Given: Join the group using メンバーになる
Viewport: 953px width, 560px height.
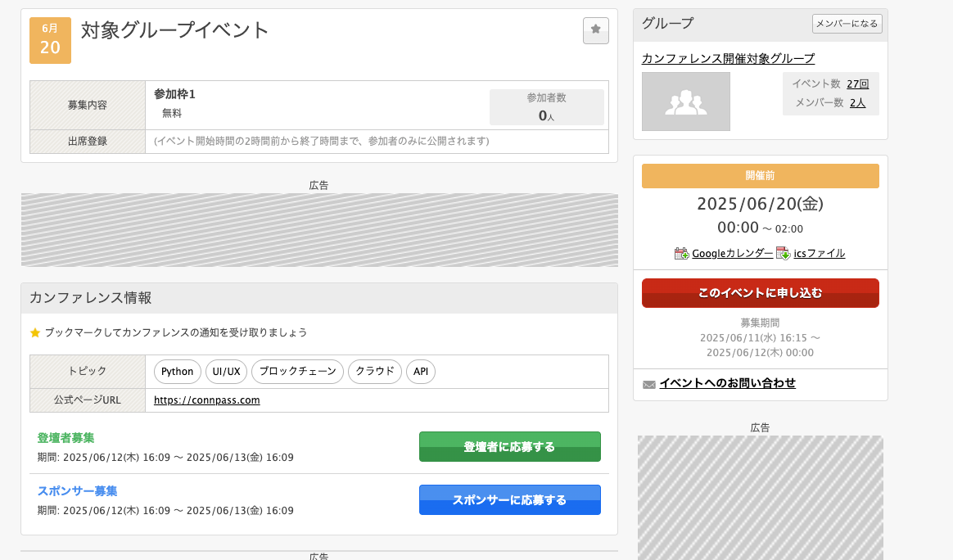Looking at the screenshot, I should point(847,24).
